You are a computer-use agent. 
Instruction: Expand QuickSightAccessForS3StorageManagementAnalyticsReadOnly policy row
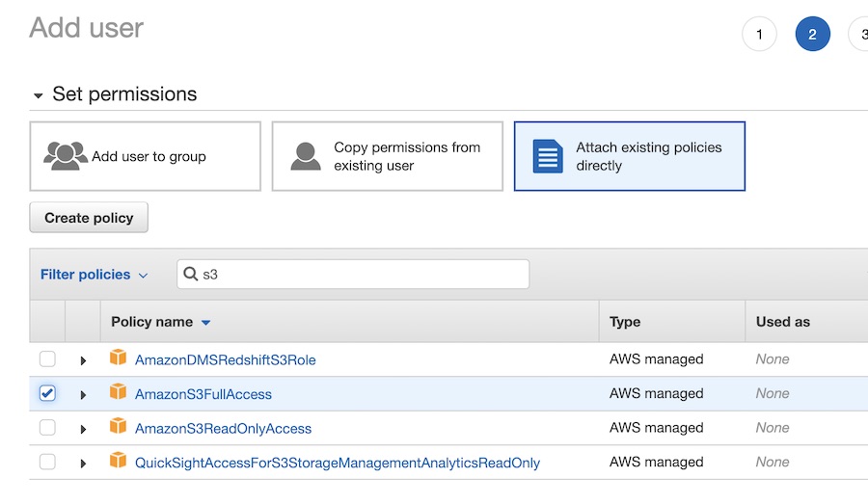tap(83, 464)
